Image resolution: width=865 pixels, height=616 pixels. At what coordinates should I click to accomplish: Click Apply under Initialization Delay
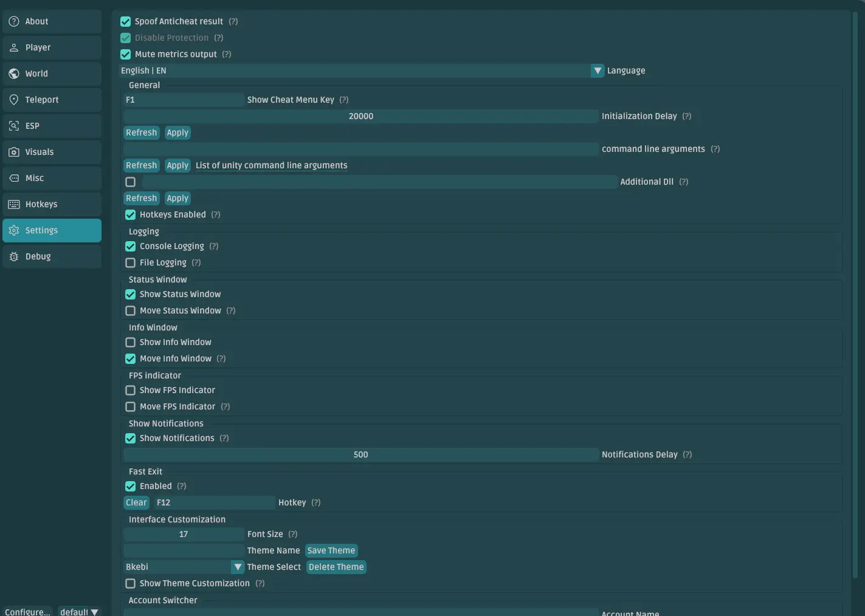[177, 132]
